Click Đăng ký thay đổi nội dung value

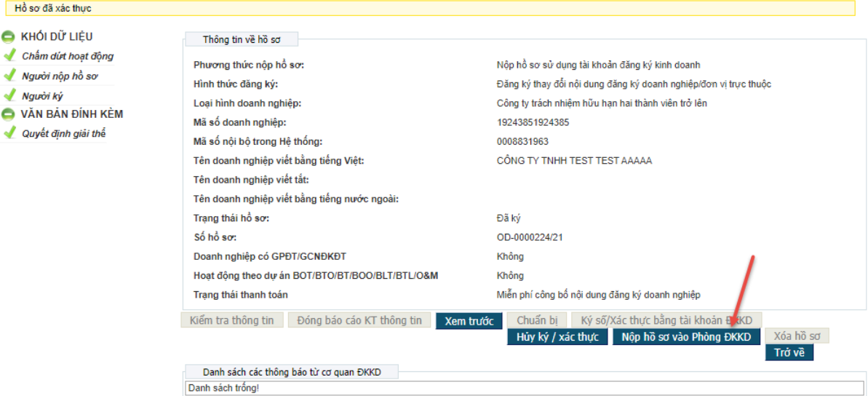[634, 84]
